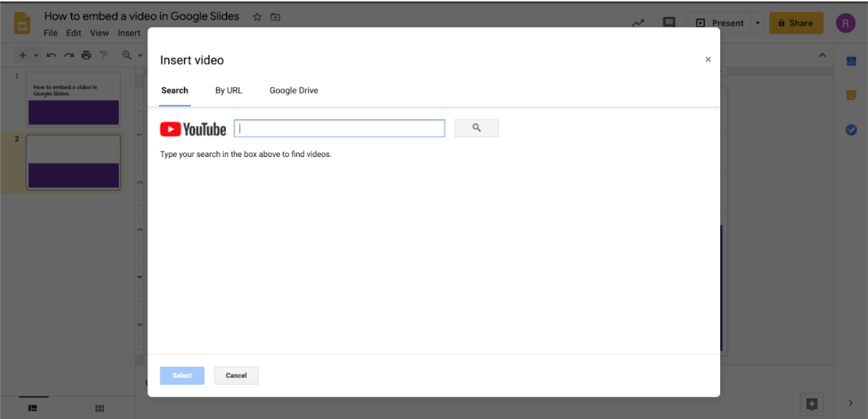Click the Cancel button

click(x=236, y=376)
